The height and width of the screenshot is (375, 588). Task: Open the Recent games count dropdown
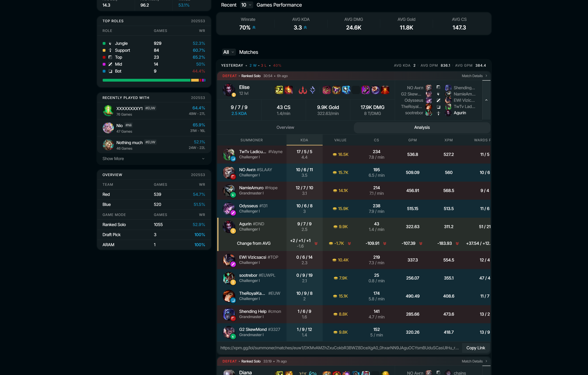tap(246, 5)
